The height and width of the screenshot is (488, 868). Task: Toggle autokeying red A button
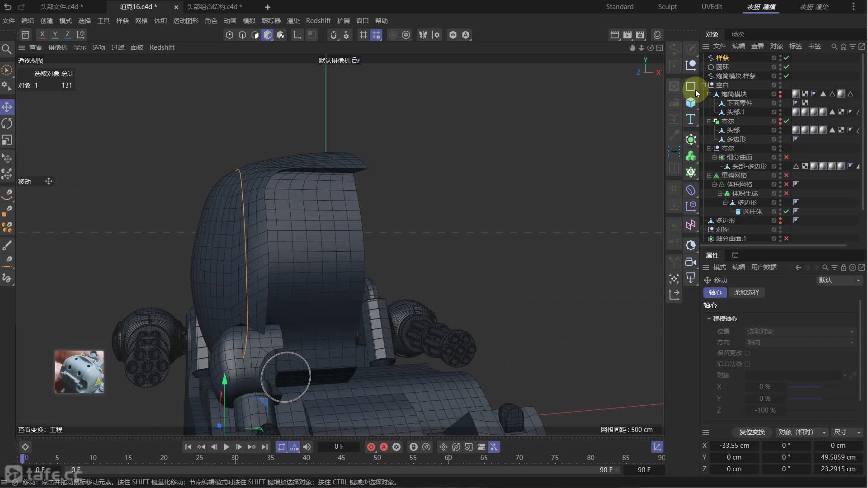click(384, 447)
